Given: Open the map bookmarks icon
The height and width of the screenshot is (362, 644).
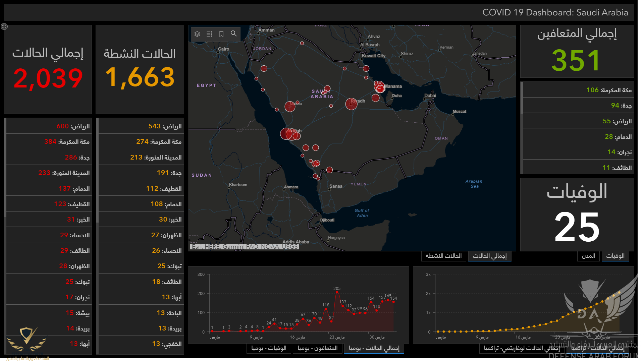Looking at the screenshot, I should tap(221, 34).
